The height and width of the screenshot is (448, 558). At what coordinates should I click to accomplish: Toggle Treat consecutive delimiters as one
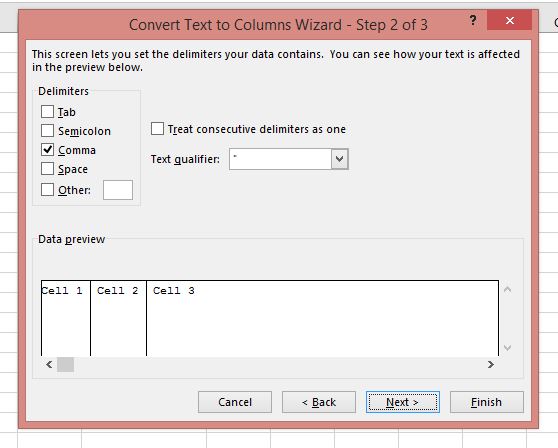coord(157,129)
